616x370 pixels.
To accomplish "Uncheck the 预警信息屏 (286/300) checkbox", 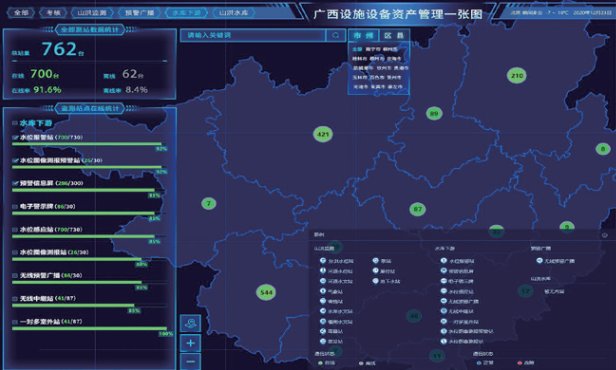I will click(x=15, y=183).
